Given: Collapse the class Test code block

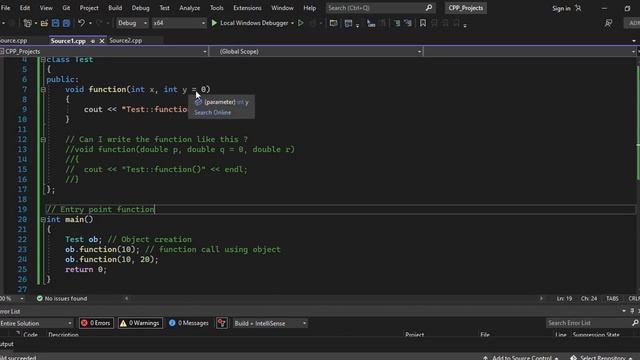Looking at the screenshot, I should (43, 60).
